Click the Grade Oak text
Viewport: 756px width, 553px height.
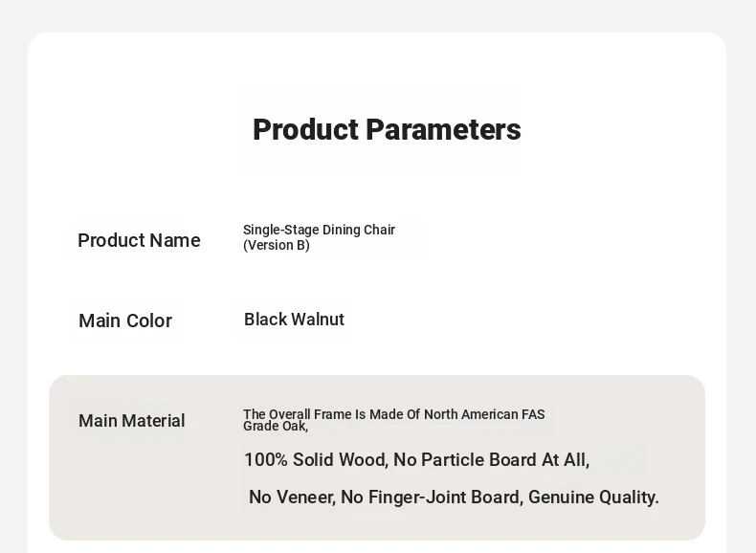(x=275, y=427)
